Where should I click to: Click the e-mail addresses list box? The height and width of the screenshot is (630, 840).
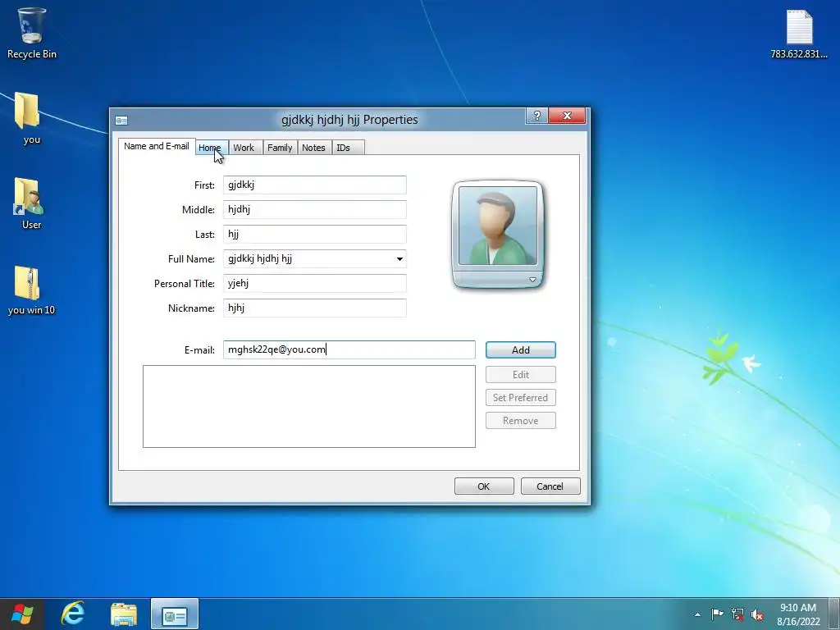point(309,407)
